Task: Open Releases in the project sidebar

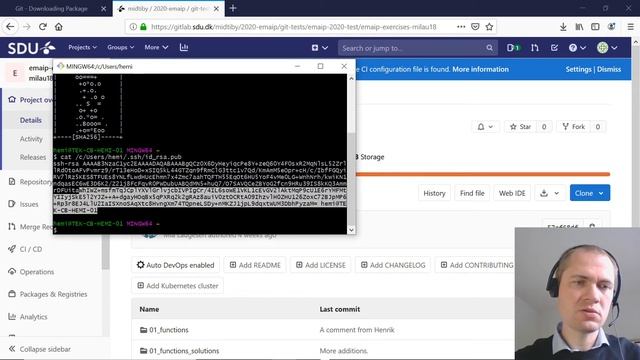Action: [33, 157]
